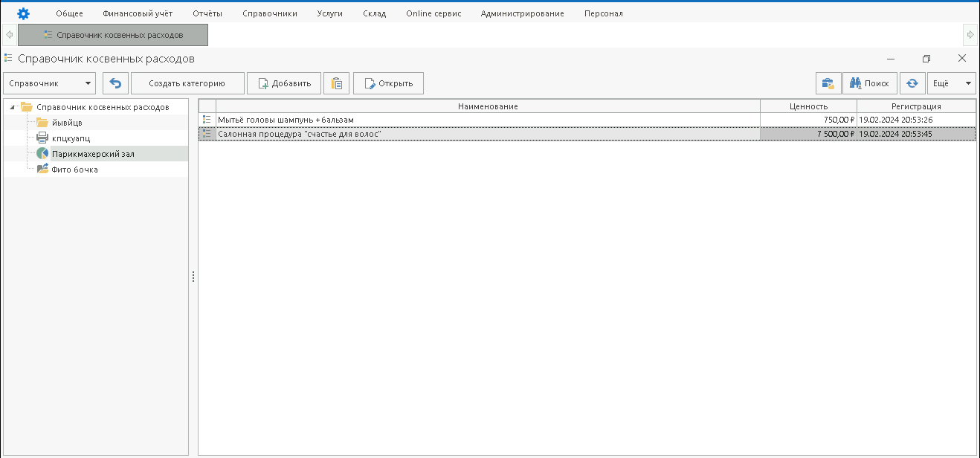Screen dimensions: 980x458
Task: Switch to Справочник косвенных расходов tab
Action: (x=113, y=35)
